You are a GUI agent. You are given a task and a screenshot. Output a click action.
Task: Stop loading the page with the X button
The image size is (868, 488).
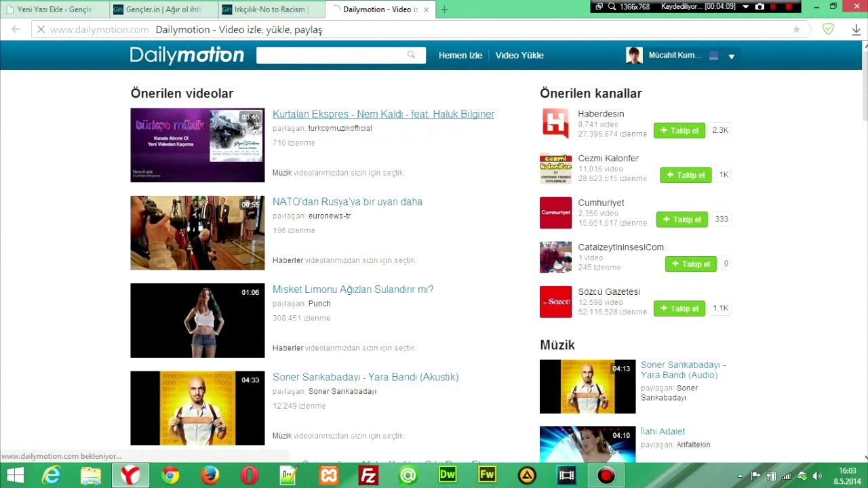40,30
